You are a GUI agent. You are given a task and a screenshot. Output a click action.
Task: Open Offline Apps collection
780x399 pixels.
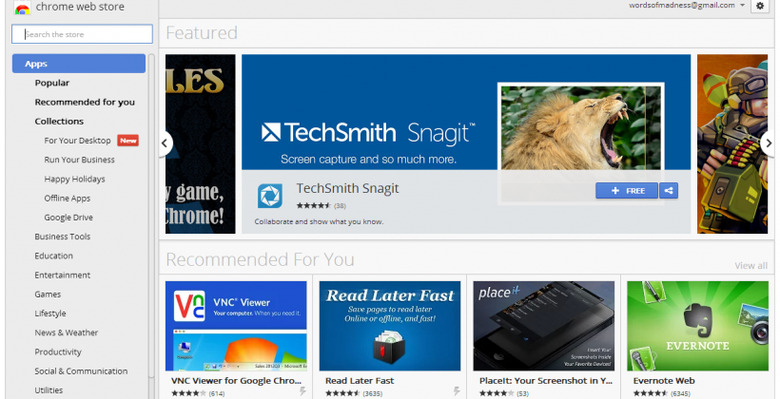[x=67, y=198]
